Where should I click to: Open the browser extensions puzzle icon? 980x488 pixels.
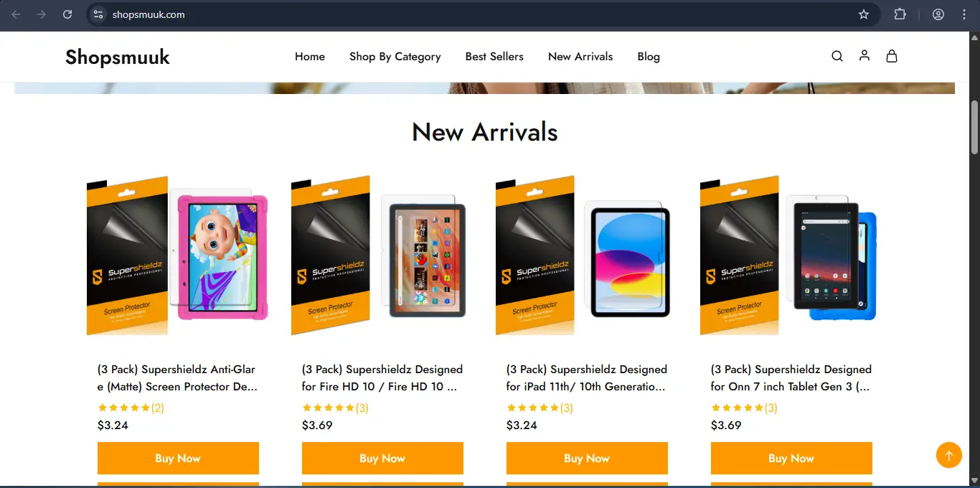tap(900, 14)
